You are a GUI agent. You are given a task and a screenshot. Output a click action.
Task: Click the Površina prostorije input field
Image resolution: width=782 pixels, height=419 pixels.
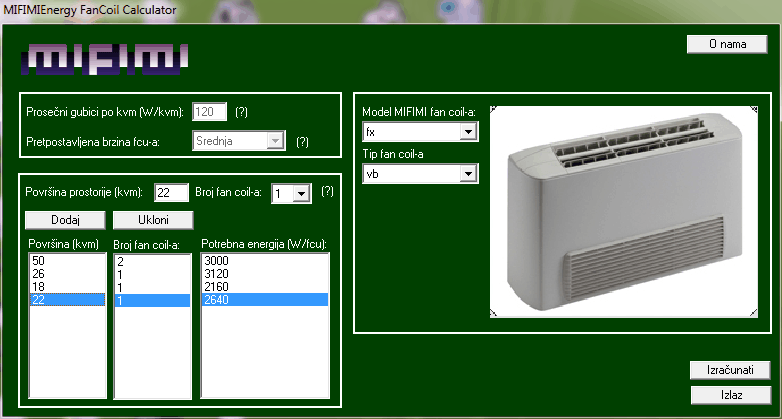pyautogui.click(x=172, y=193)
